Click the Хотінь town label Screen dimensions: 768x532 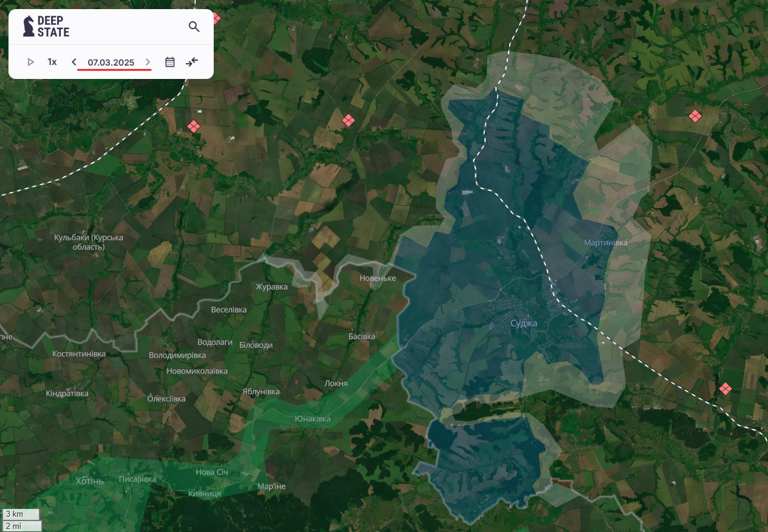click(x=90, y=481)
